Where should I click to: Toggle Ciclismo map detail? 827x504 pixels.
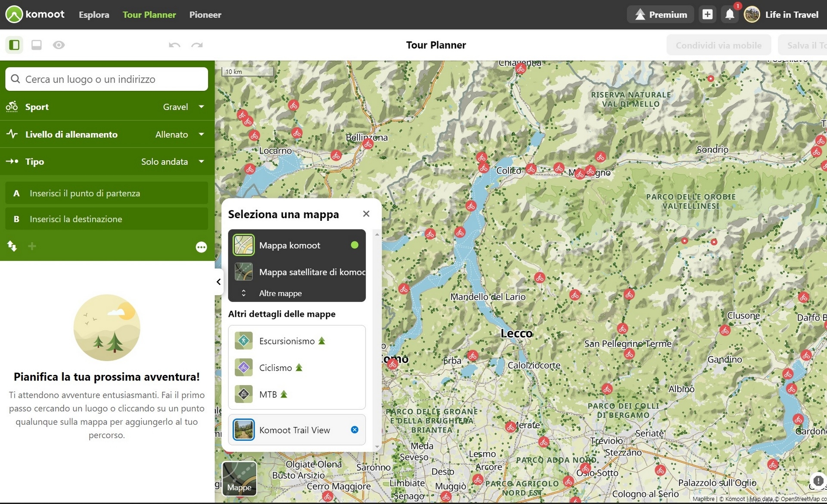(297, 368)
